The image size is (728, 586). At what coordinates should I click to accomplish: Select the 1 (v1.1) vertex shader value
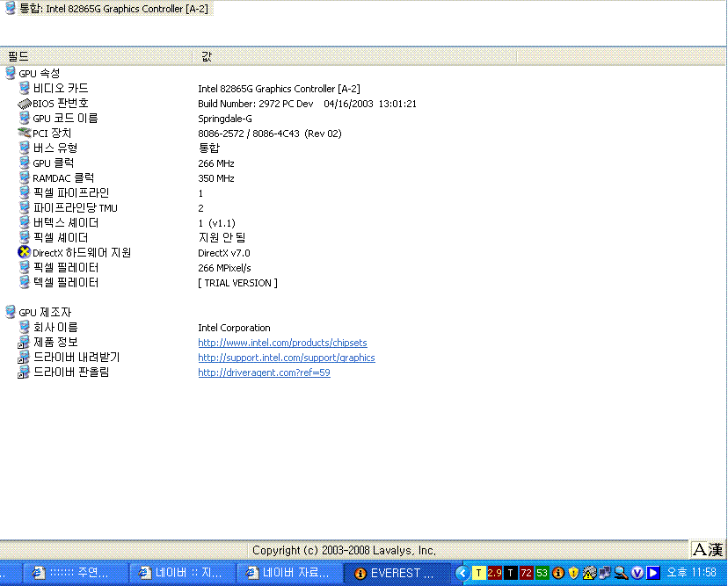point(216,223)
